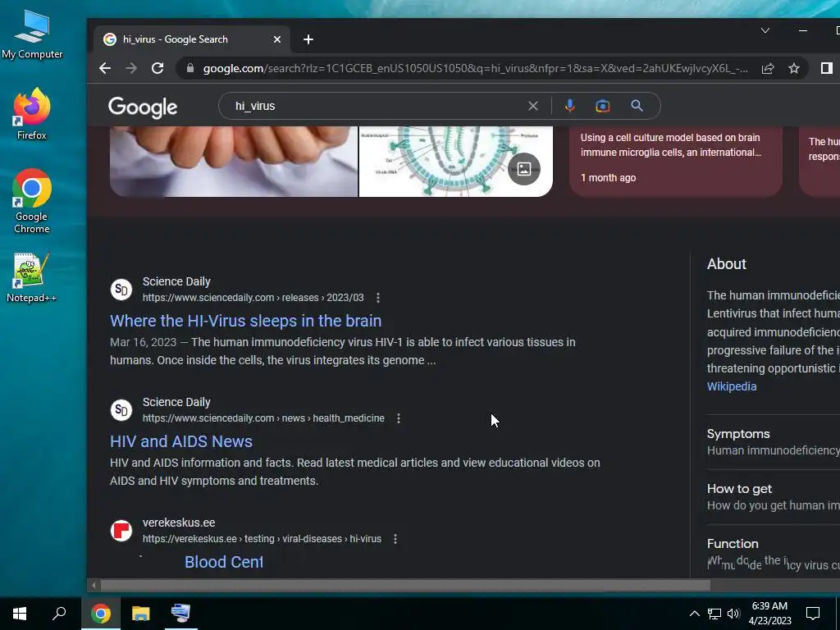Screen dimensions: 840x630
Task: Show hidden system tray icons
Action: (694, 614)
